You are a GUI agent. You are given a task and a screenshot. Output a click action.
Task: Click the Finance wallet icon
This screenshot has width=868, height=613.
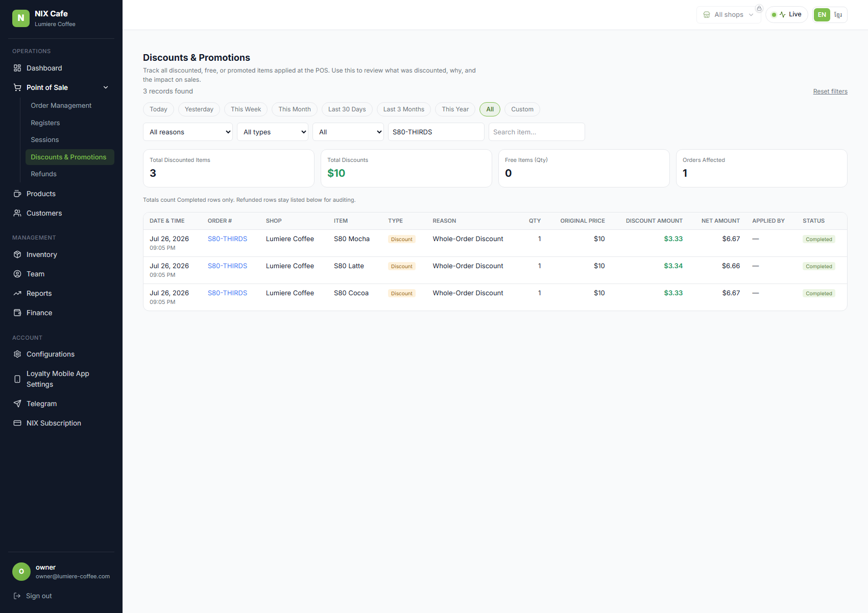pos(17,313)
